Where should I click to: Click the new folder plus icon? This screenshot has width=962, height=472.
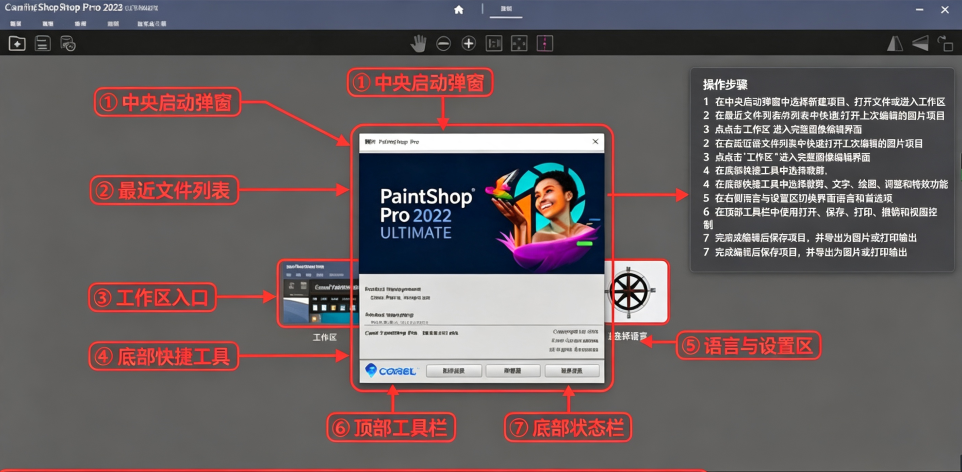[x=17, y=44]
